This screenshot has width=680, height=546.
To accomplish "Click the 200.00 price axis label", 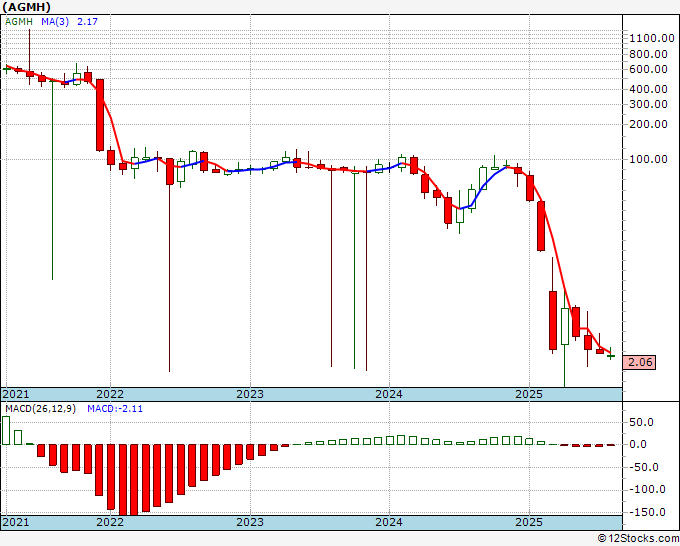I will (x=648, y=124).
